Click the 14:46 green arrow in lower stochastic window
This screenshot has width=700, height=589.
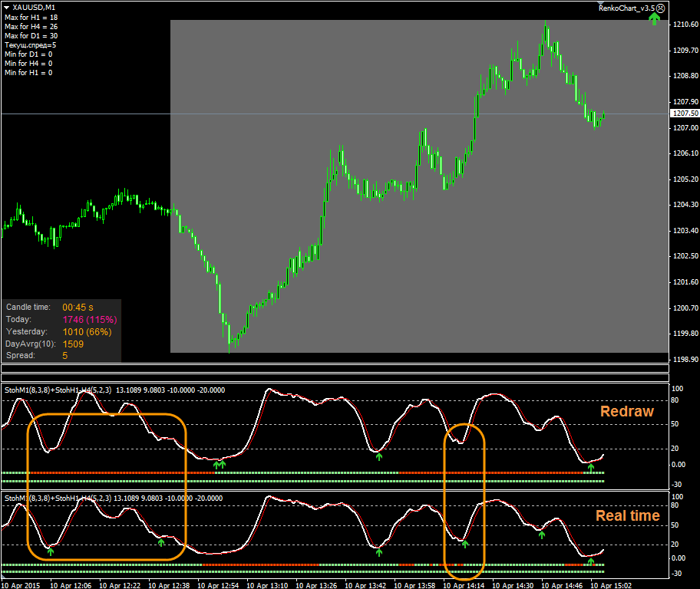[x=591, y=561]
